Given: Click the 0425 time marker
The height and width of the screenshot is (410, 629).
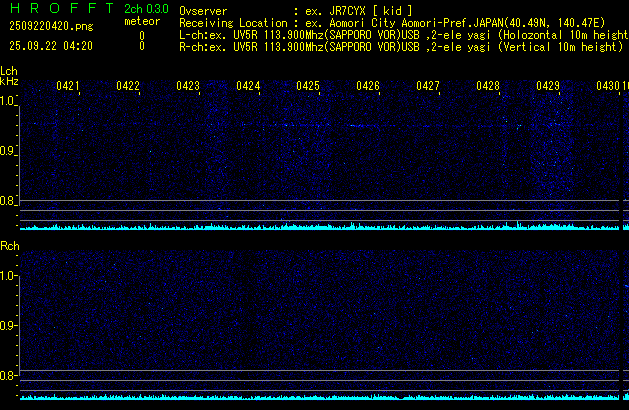Looking at the screenshot, I should (x=308, y=87).
